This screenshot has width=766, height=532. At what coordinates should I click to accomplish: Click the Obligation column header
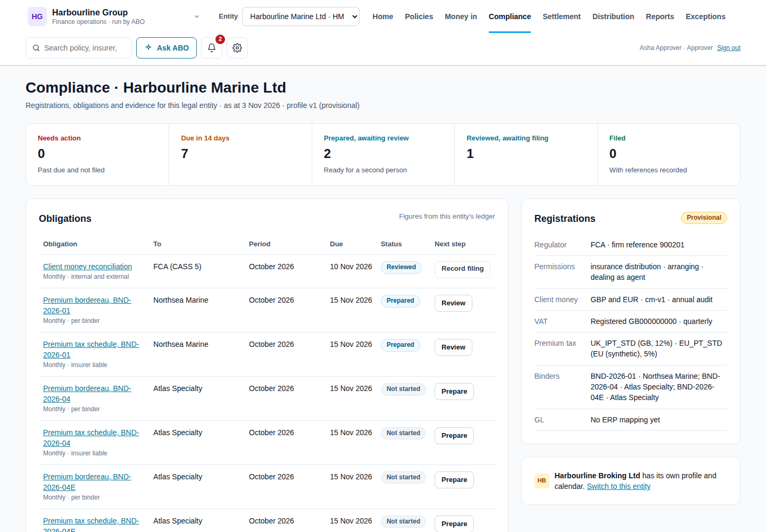60,244
